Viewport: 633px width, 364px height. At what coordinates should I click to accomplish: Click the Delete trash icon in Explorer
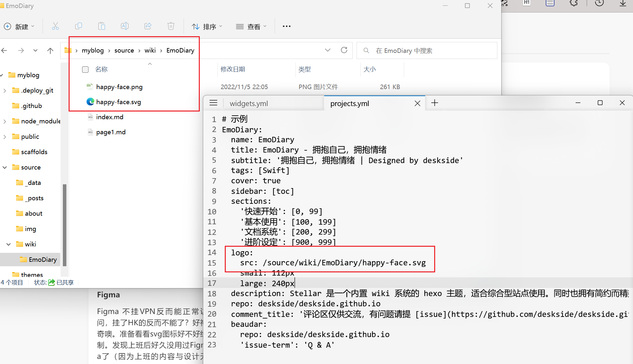click(171, 26)
